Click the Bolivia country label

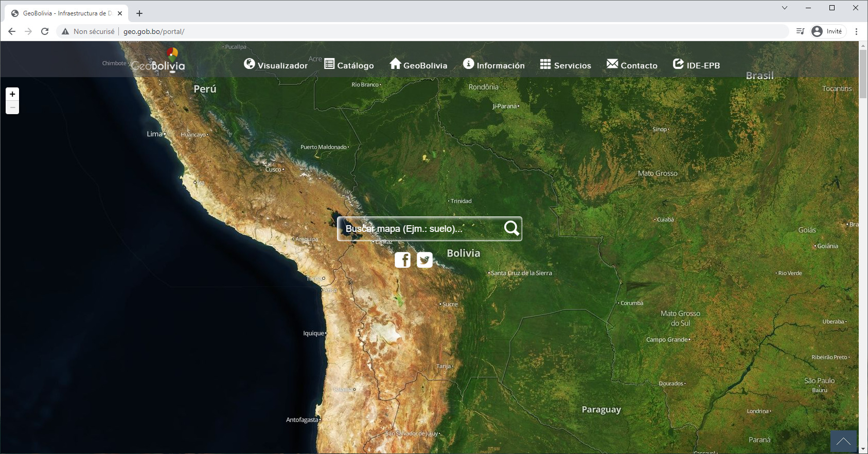463,253
